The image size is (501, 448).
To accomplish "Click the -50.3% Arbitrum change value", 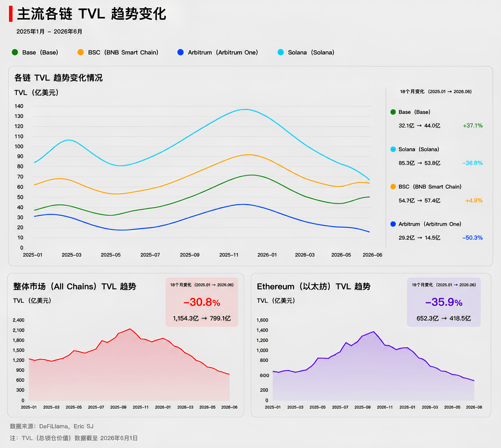I will pos(473,238).
